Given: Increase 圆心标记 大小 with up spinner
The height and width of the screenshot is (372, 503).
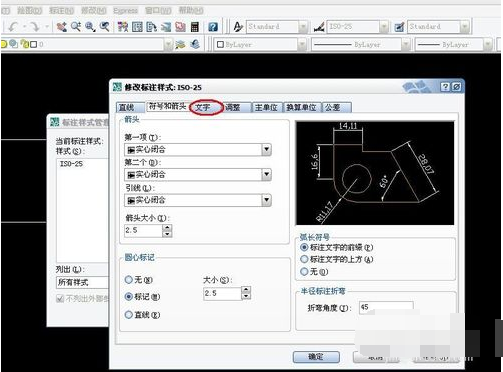Looking at the screenshot, I should (x=246, y=290).
